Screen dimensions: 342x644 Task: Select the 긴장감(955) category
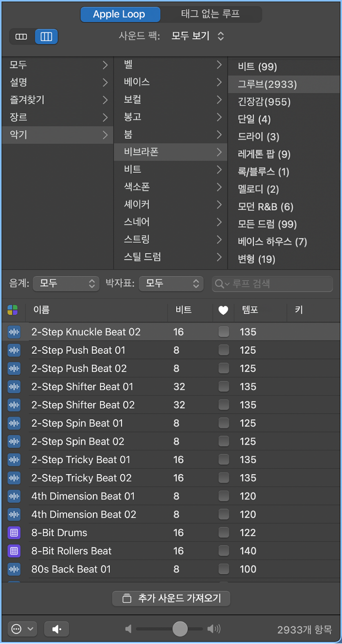tap(264, 102)
